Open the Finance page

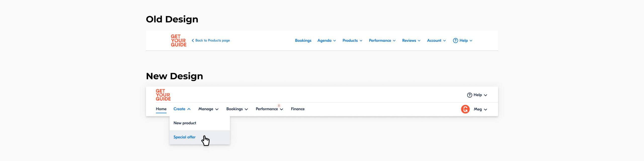(x=298, y=109)
